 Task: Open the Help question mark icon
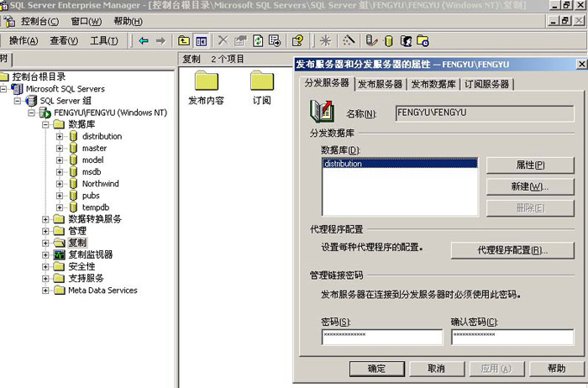pos(297,40)
